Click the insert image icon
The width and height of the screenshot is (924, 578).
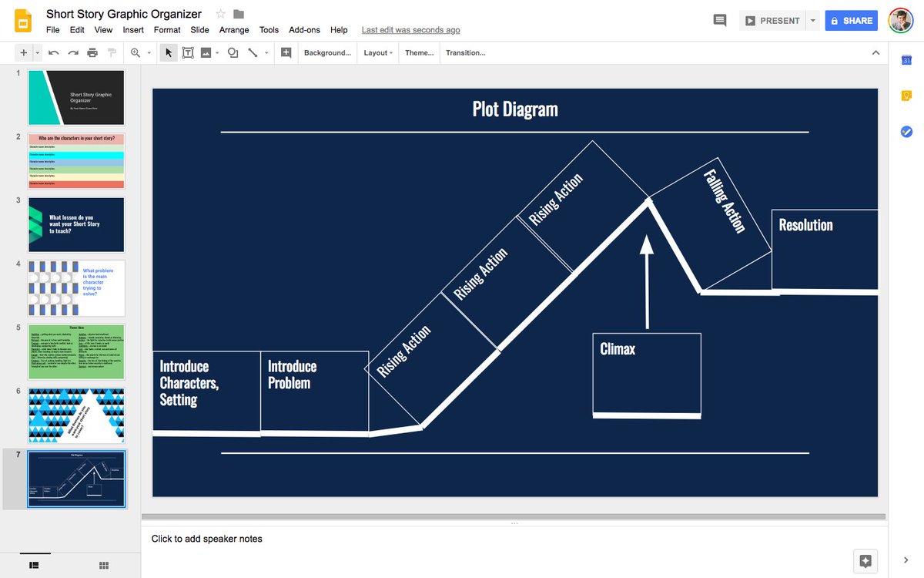[206, 52]
